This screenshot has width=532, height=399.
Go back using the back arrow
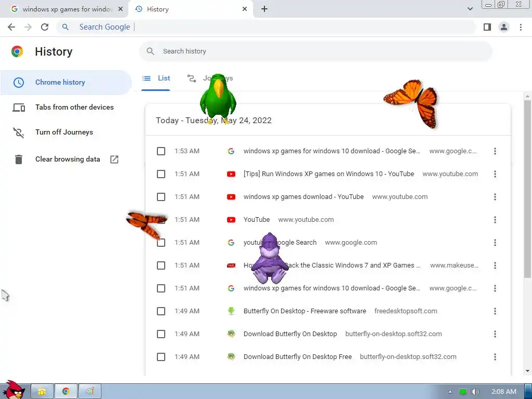[x=11, y=27]
